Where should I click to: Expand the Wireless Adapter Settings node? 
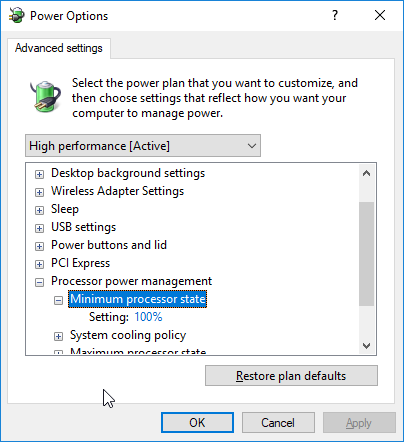point(39,192)
